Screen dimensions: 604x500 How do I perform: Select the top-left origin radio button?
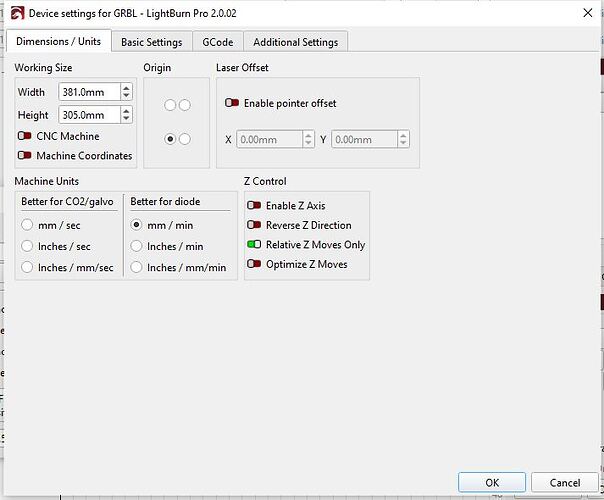click(170, 105)
